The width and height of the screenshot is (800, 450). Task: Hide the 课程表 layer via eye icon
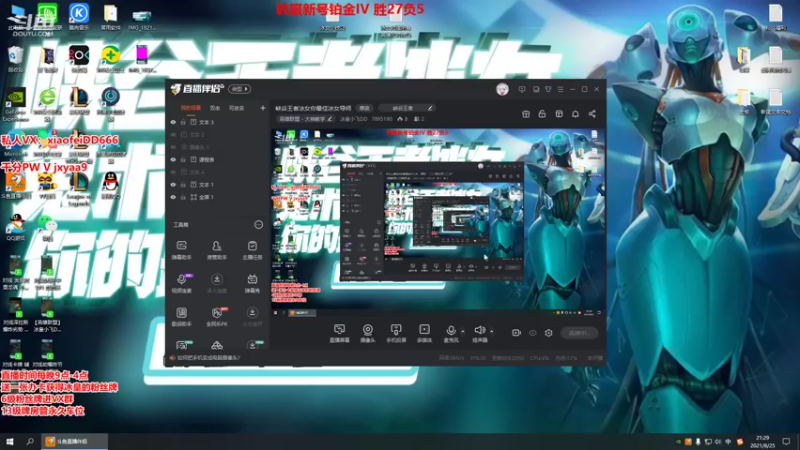pyautogui.click(x=173, y=160)
